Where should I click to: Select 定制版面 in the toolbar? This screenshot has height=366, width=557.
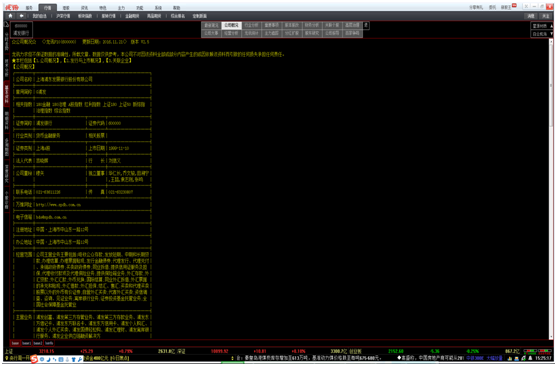(x=200, y=16)
